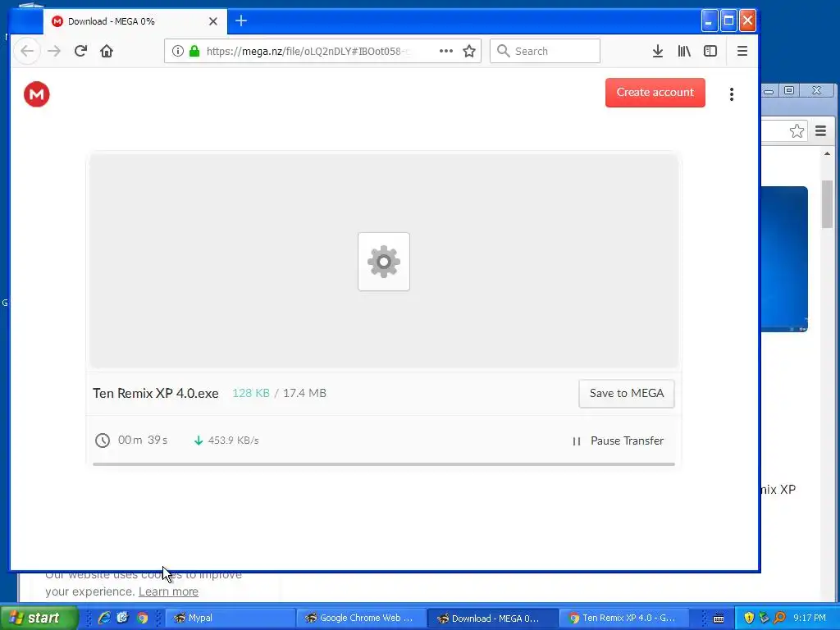This screenshot has height=630, width=840.
Task: Click the 128 KB downloaded amount
Action: pos(251,393)
